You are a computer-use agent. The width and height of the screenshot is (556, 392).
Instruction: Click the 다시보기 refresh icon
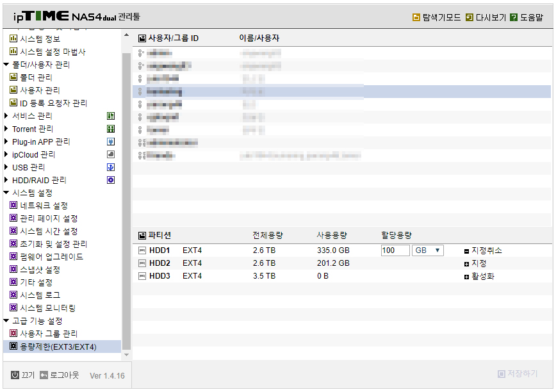coord(470,17)
